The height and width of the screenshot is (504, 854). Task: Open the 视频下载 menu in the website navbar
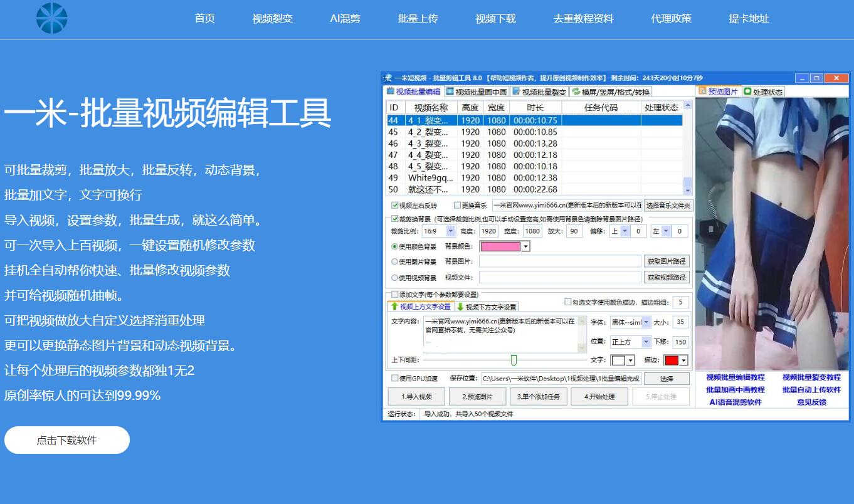tap(495, 19)
